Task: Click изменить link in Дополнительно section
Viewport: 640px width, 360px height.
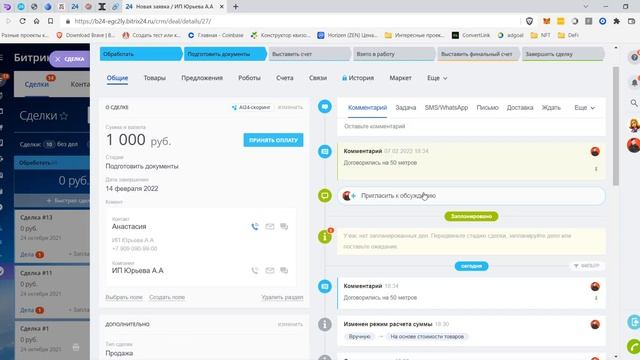Action: click(x=290, y=324)
